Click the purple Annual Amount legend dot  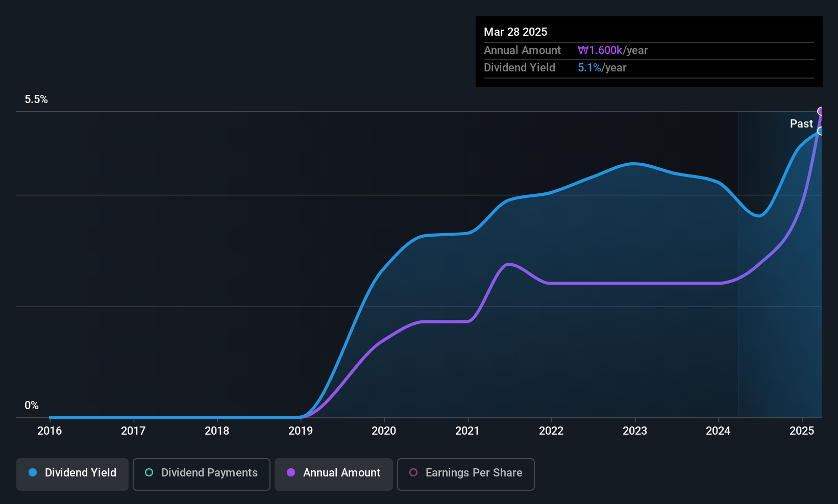point(291,472)
